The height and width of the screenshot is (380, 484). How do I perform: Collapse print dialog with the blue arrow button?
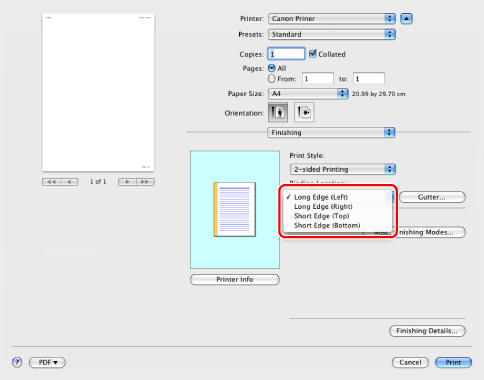tap(406, 18)
